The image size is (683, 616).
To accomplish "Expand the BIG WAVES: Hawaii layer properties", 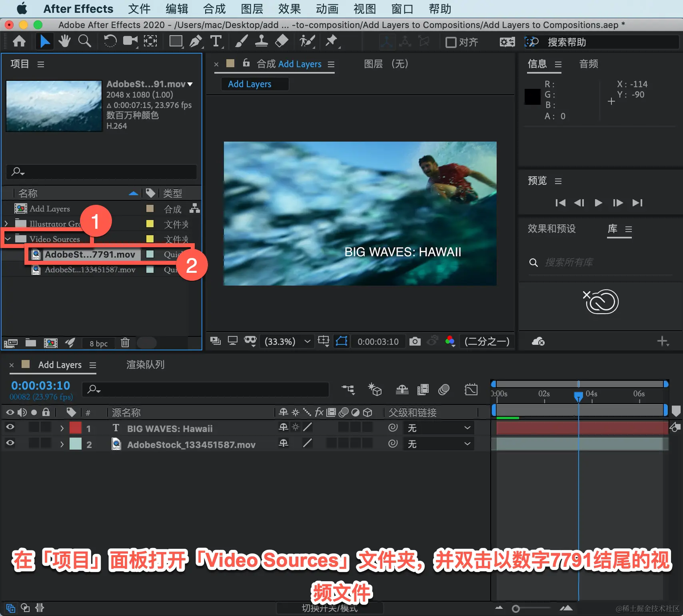I will [62, 428].
